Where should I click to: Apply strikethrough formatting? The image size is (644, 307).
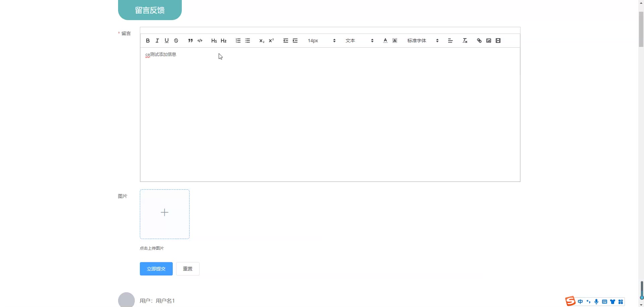pos(176,41)
